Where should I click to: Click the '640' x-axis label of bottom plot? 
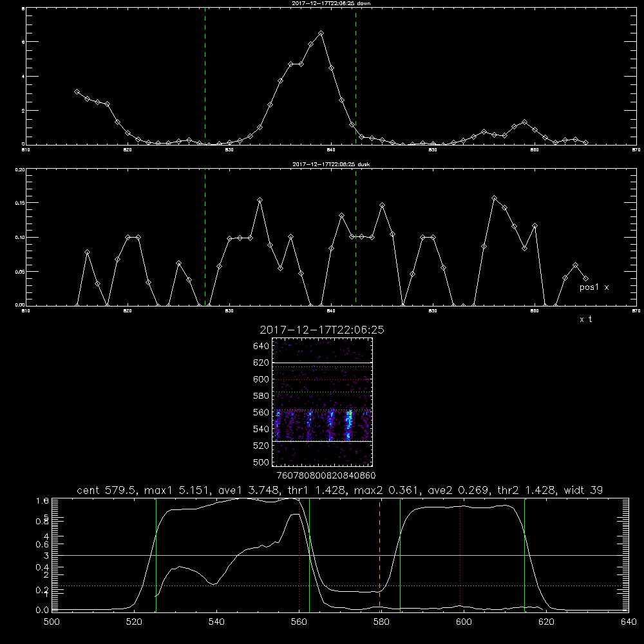(629, 621)
